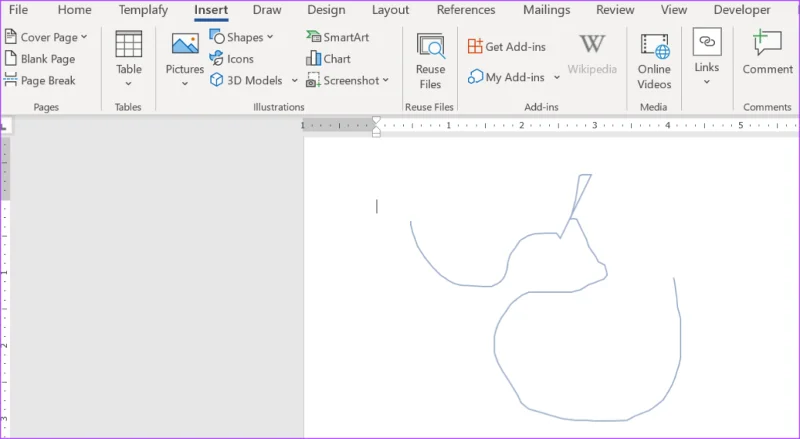800x439 pixels.
Task: Click Get Add-ins
Action: tap(507, 46)
